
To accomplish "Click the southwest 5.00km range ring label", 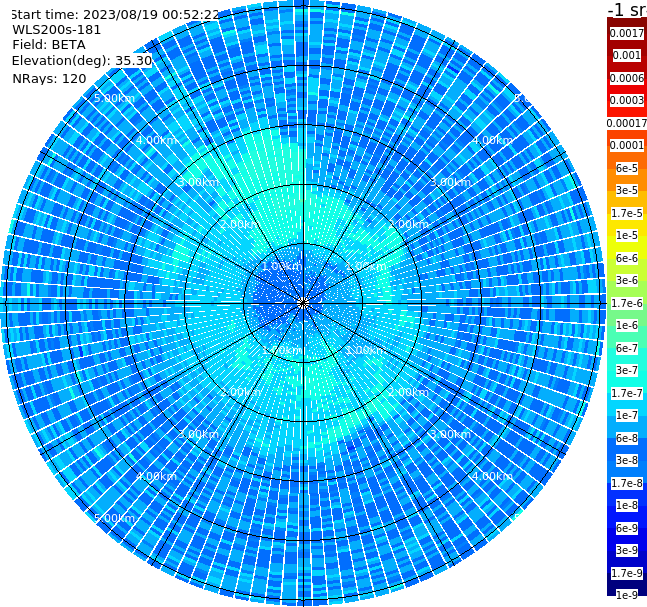I will [114, 518].
